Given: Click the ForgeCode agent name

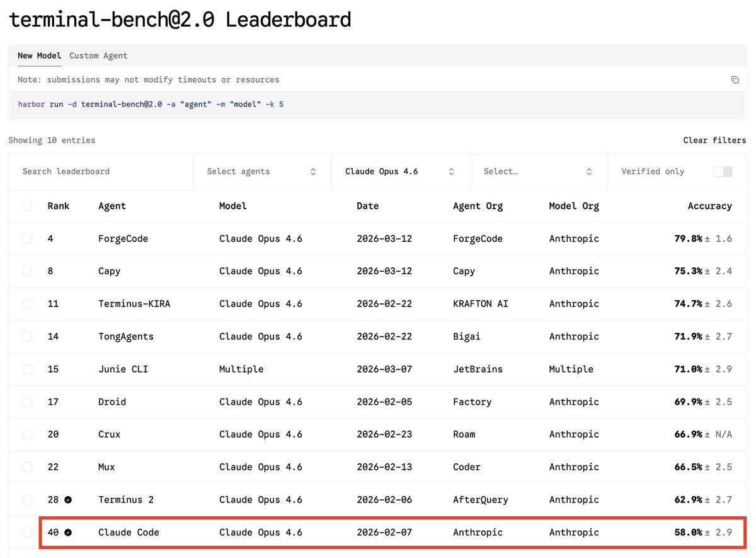Looking at the screenshot, I should pyautogui.click(x=123, y=239).
